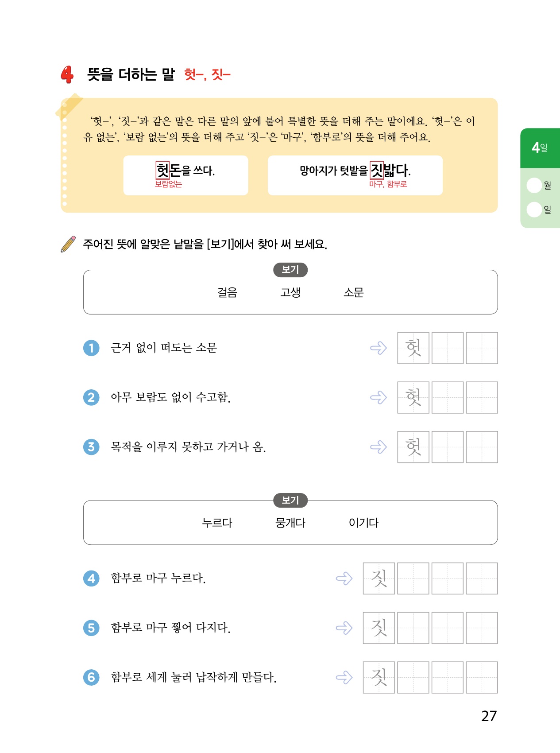
Task: Click the word 뭉개다 in the word bank
Action: (x=290, y=523)
